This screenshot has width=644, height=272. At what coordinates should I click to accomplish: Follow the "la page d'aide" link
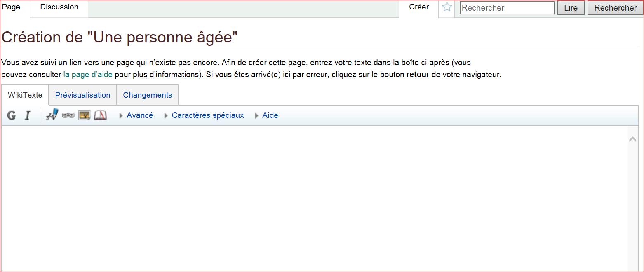(87, 75)
